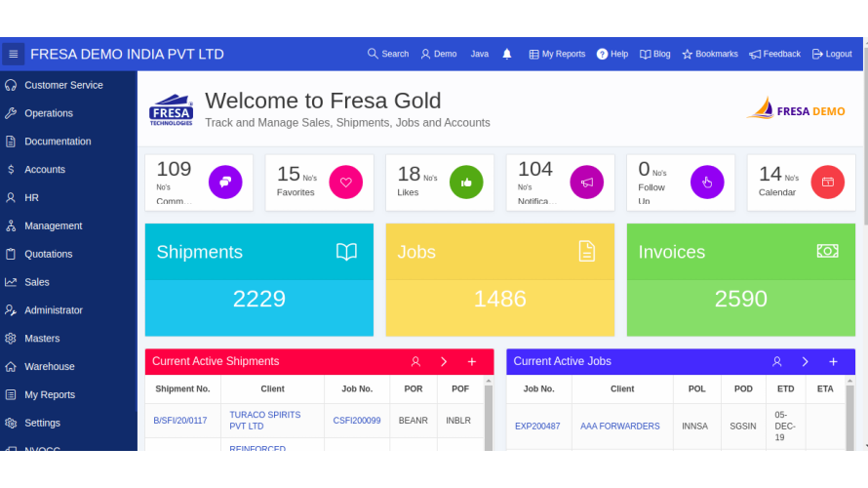This screenshot has height=488, width=868.
Task: Open Bookmarks in top bar
Action: 710,55
